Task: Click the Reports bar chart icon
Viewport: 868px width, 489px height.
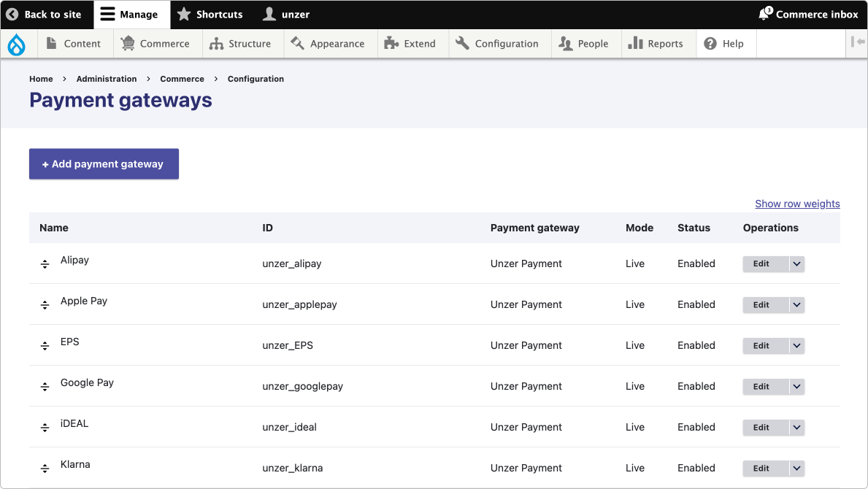Action: point(636,43)
